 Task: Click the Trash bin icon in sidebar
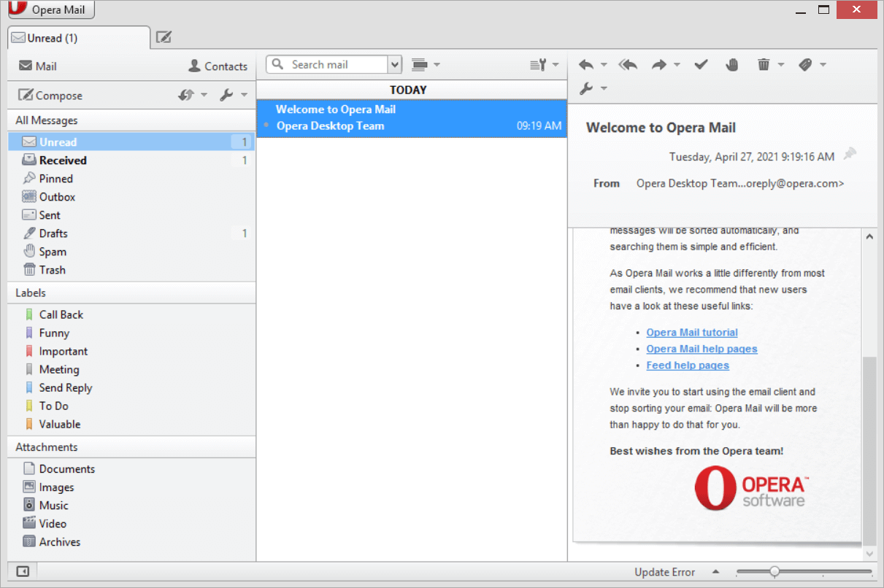29,270
